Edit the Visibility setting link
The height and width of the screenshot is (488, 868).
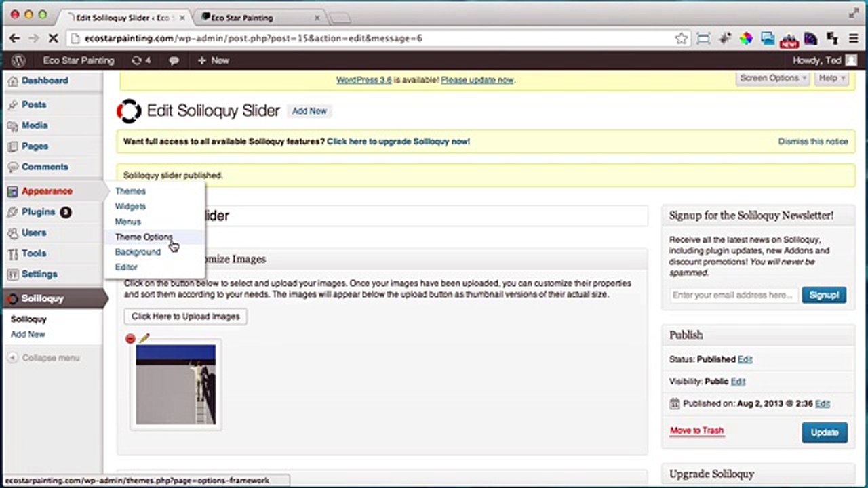tap(738, 382)
